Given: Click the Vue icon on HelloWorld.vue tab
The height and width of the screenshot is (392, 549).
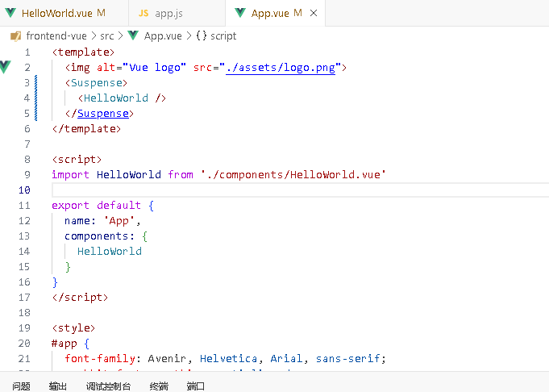Looking at the screenshot, I should click(x=10, y=13).
